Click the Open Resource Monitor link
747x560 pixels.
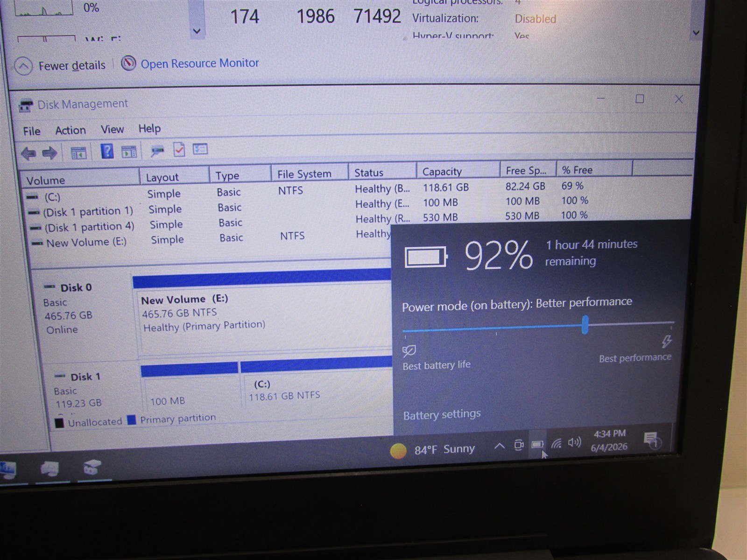[x=200, y=63]
